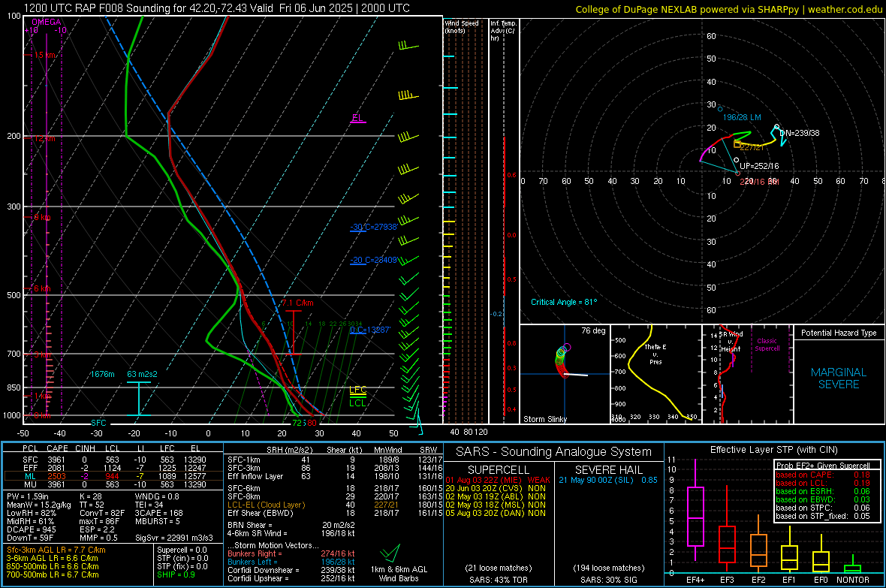Click the magenta EF4+ box plot
Screen dimensions: 886x588
pyautogui.click(x=695, y=510)
